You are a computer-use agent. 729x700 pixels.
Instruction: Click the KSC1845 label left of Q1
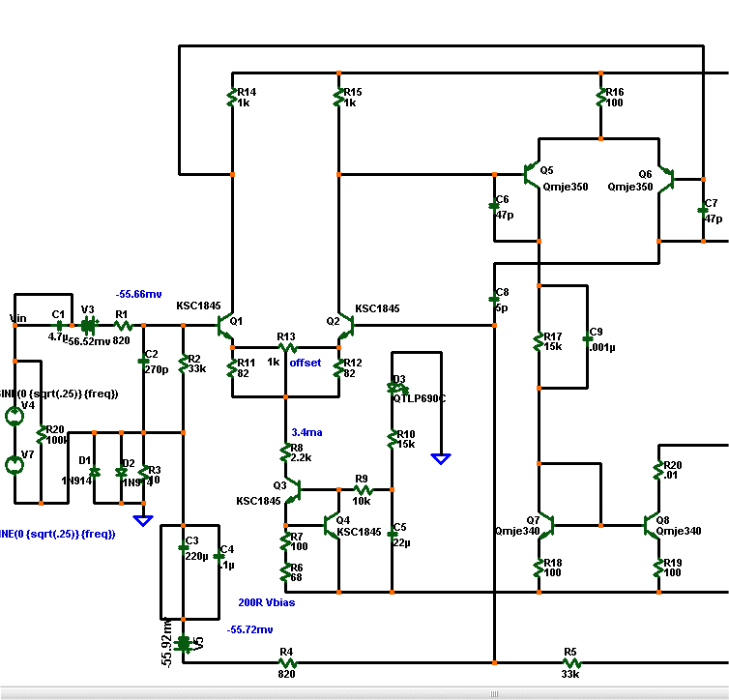198,306
